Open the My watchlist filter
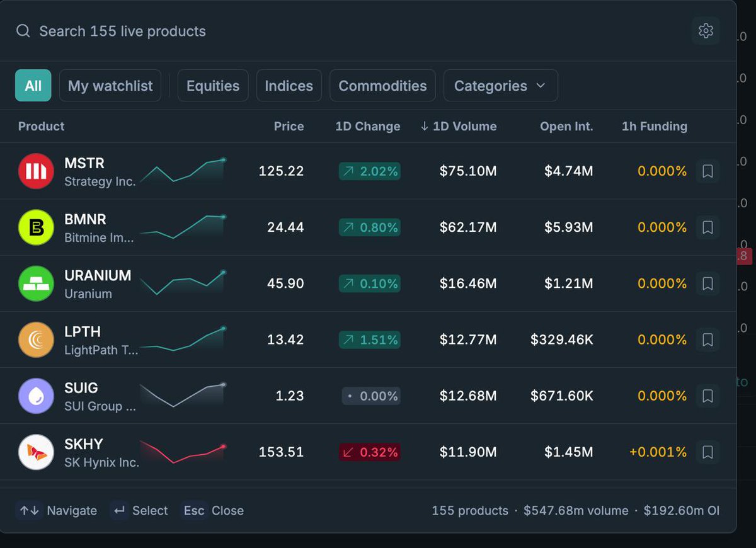756x548 pixels. tap(110, 86)
